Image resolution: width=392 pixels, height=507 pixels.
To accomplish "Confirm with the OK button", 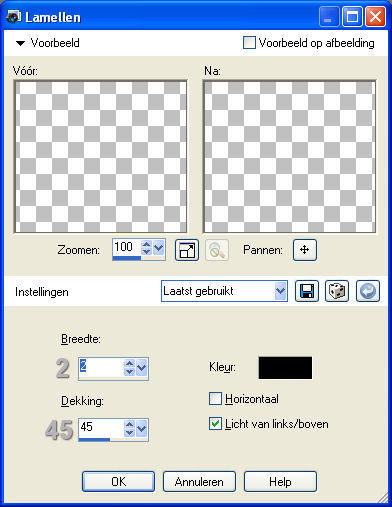I will tap(118, 481).
